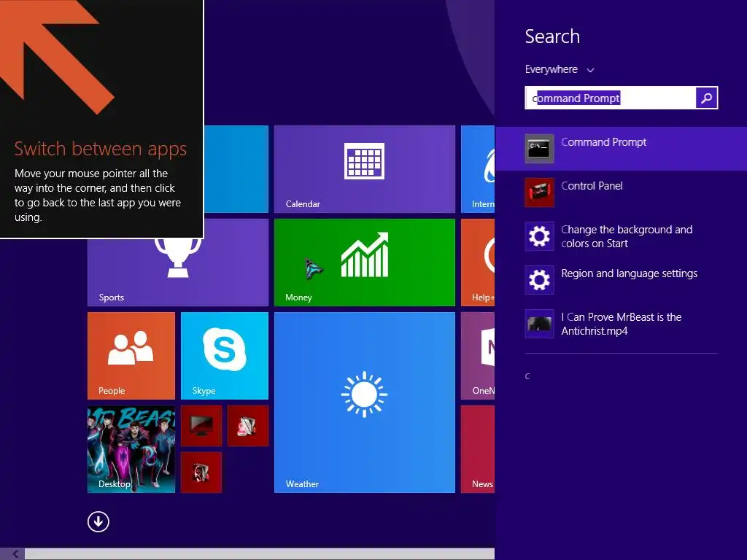Screen dimensions: 747x560
Task: Open the Help+Tips tile
Action: [478, 262]
